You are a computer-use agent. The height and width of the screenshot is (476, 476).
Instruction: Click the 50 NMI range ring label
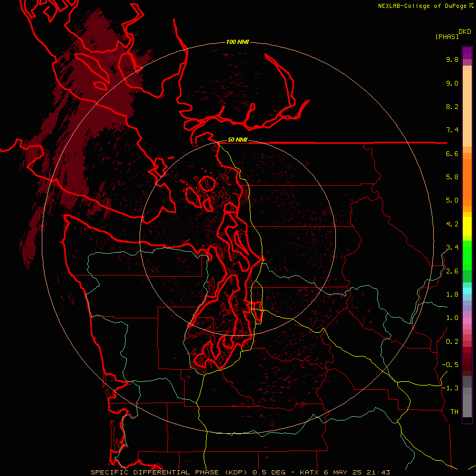(x=237, y=140)
